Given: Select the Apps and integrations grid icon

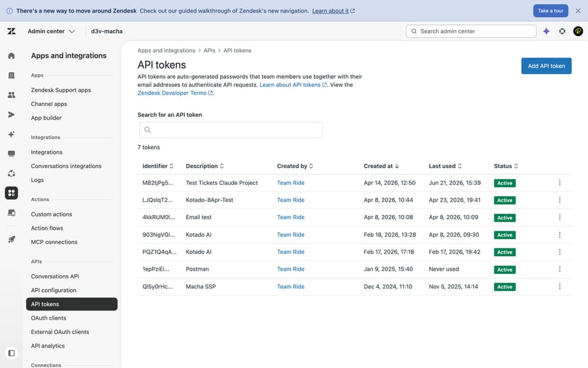Looking at the screenshot, I should [12, 193].
